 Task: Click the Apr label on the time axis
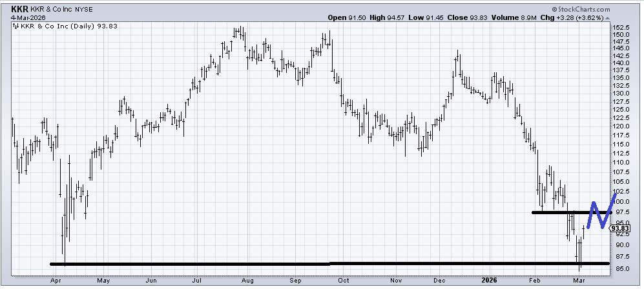(x=55, y=281)
